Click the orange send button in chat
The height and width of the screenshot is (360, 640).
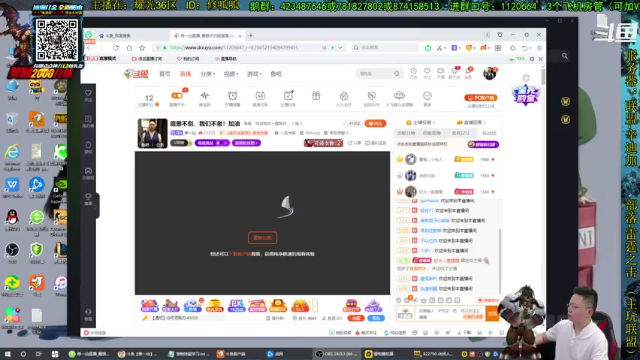[x=492, y=313]
